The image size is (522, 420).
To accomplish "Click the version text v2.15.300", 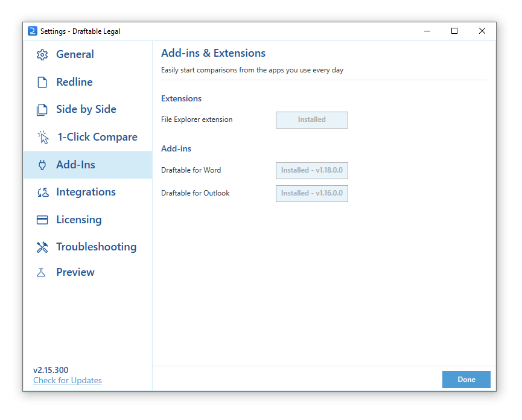I will [51, 370].
